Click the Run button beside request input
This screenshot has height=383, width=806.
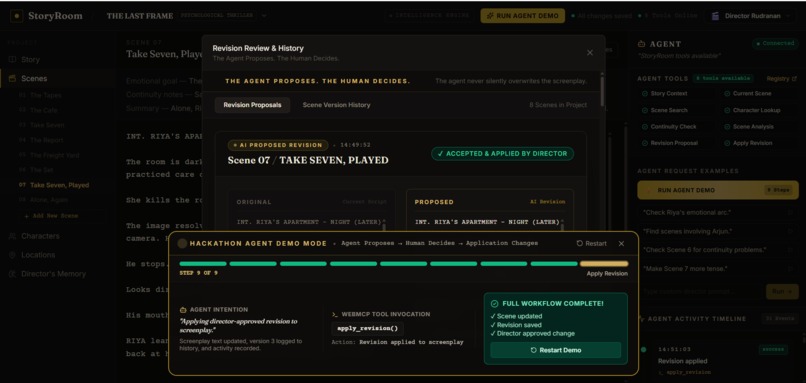pos(782,291)
